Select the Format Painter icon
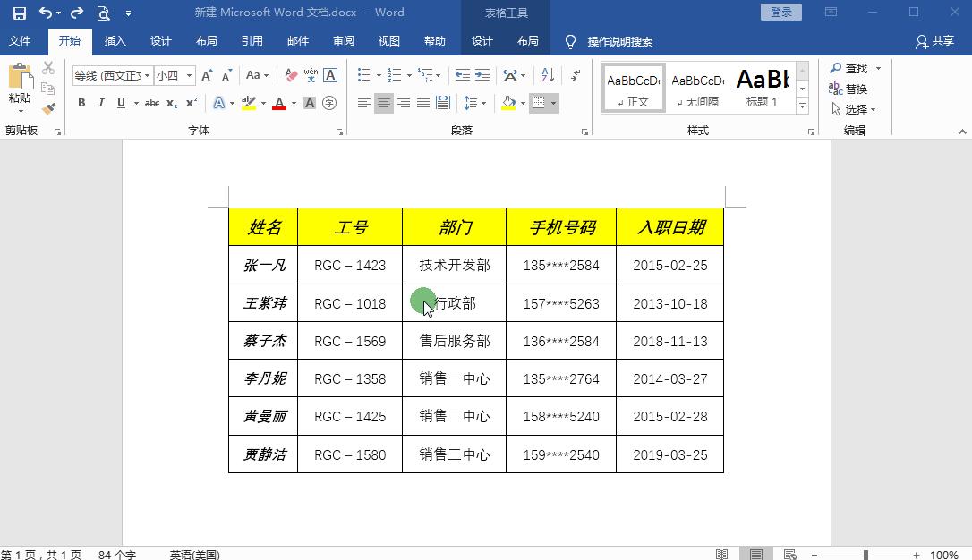This screenshot has width=972, height=560. (50, 107)
